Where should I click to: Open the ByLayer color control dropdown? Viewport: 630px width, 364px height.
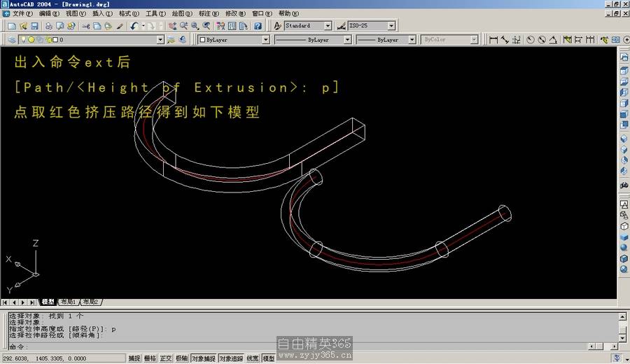(x=265, y=40)
